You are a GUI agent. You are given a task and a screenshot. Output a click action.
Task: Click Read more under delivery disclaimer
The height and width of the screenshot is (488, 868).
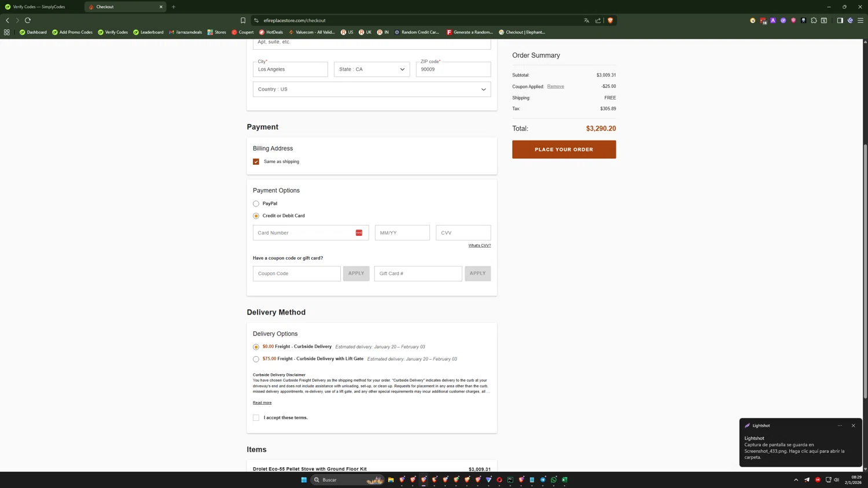click(x=262, y=403)
